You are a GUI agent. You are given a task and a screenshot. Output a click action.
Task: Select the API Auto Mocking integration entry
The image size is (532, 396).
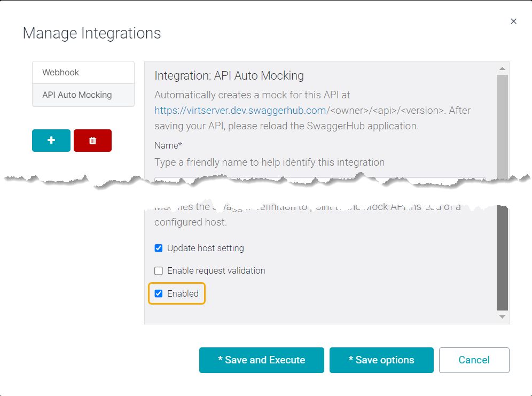coord(83,95)
